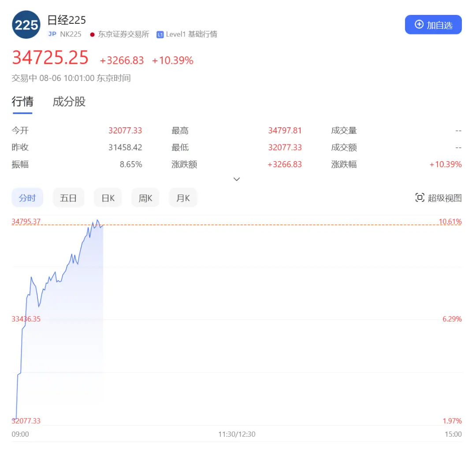
Task: Click the red exchange status dot
Action: tap(92, 35)
